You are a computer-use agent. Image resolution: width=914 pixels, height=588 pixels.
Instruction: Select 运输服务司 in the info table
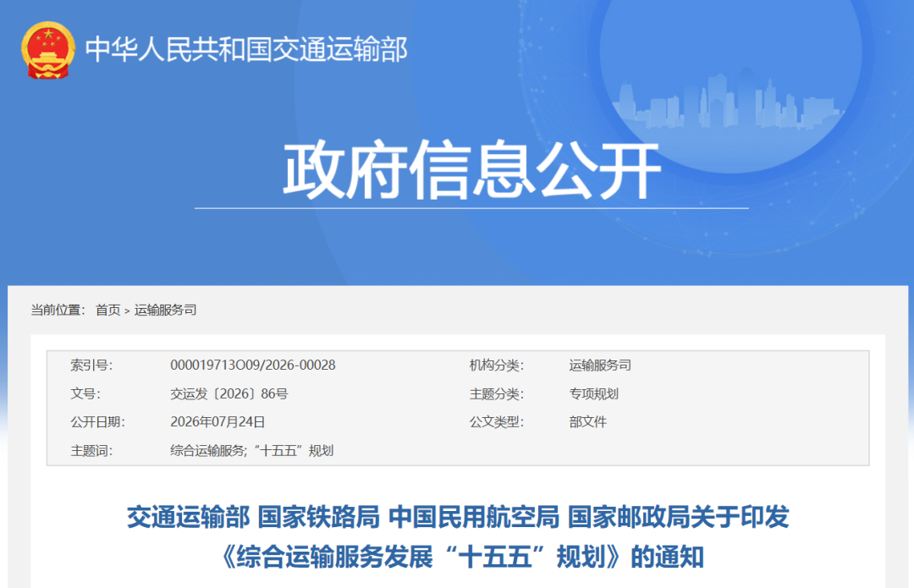tap(600, 365)
